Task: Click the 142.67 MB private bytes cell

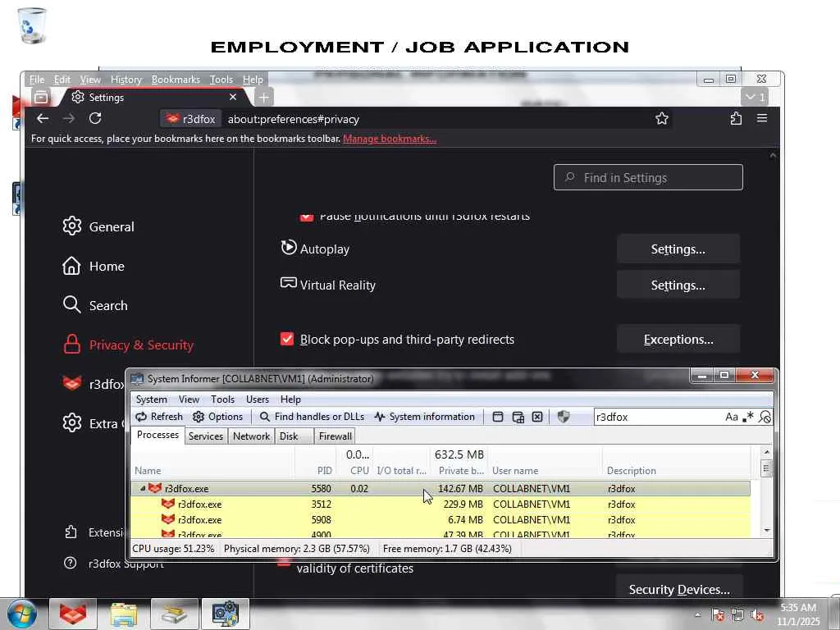Action: click(459, 489)
